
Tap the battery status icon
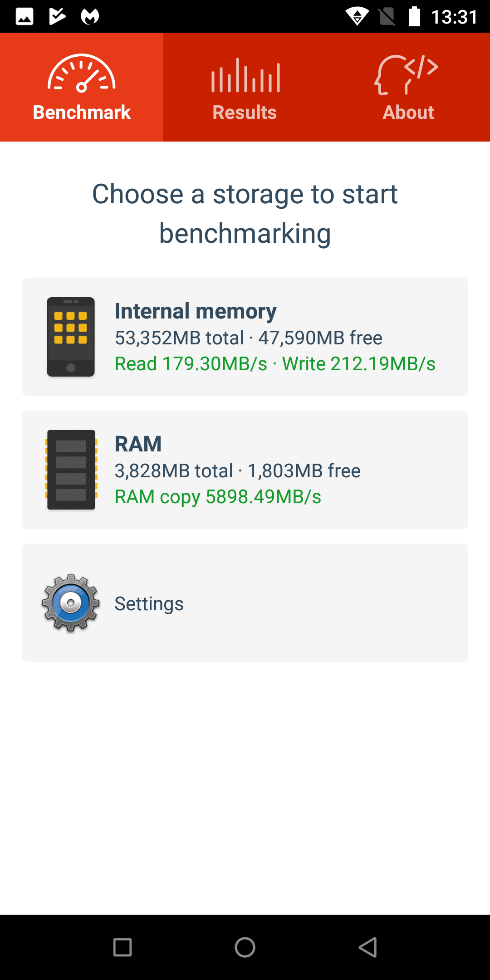click(414, 16)
